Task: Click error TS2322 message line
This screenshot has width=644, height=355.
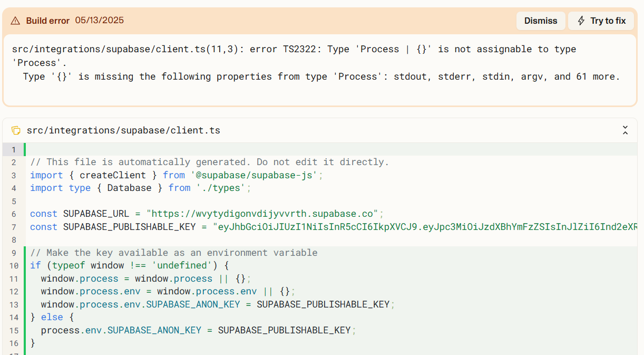Action: (294, 49)
